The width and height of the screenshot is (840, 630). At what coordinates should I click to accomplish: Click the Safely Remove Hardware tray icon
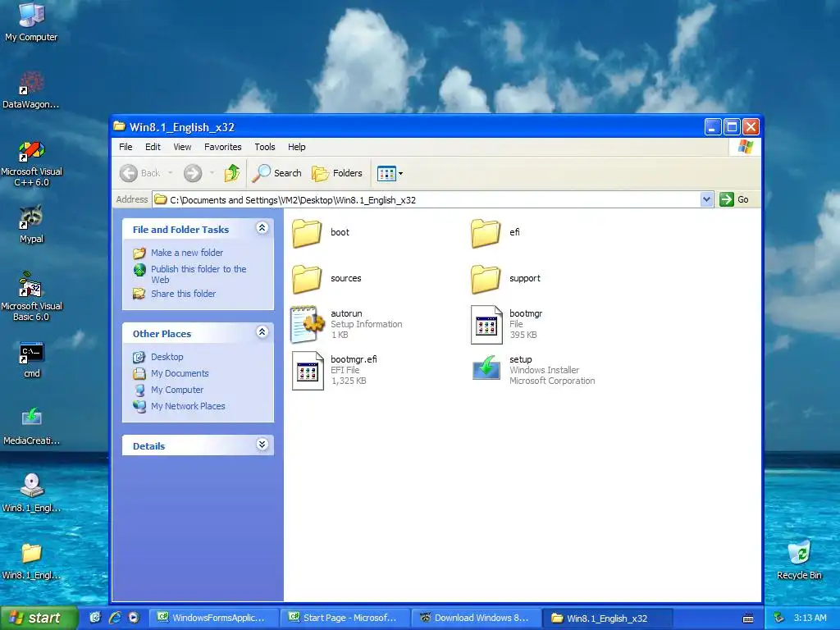779,619
